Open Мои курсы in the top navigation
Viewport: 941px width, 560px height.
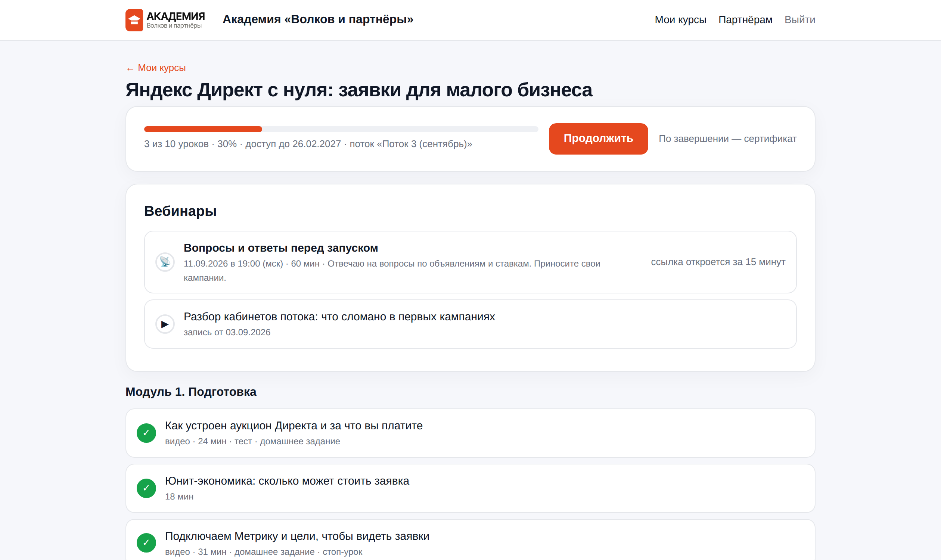(680, 20)
